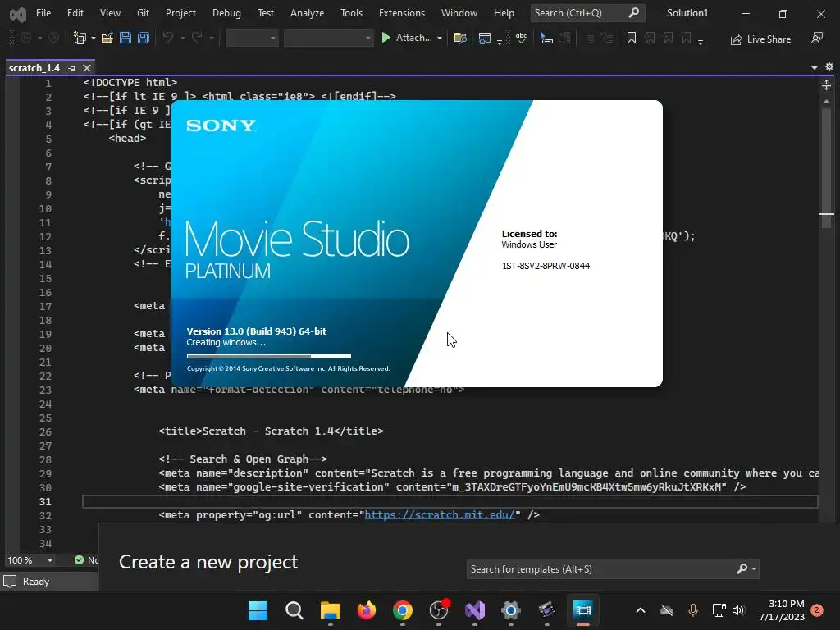Click the Save single-disk icon

[x=126, y=38]
